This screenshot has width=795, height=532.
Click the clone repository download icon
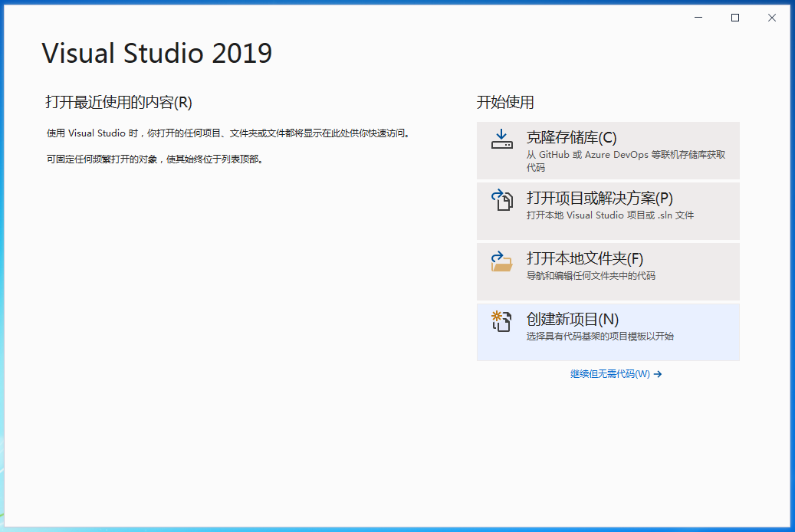501,139
